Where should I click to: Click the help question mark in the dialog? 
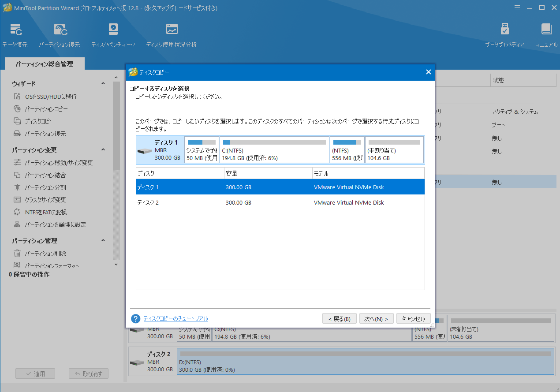point(135,318)
